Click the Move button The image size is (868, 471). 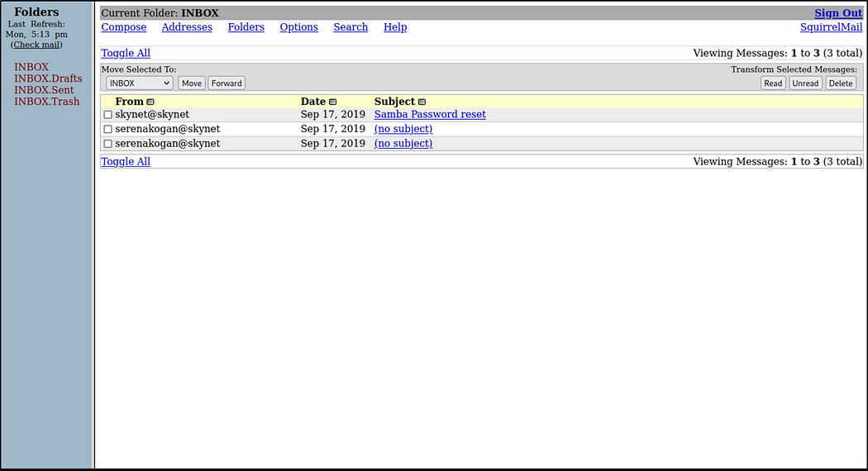192,83
